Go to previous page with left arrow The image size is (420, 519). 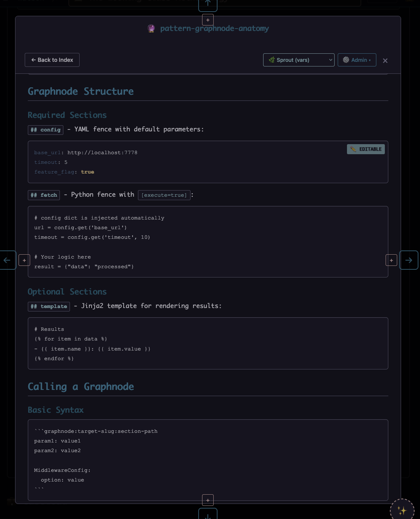click(7, 260)
